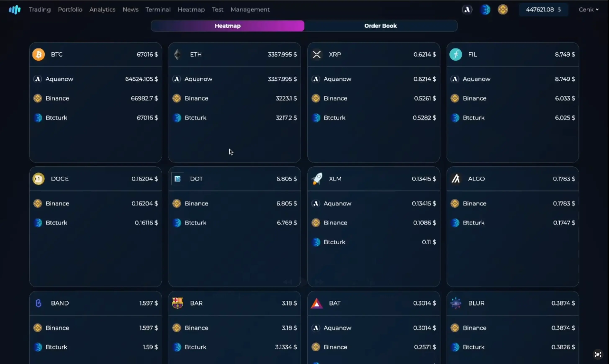Click Binance BTC price 66982.7 $
Viewport: 609px width, 364px height.
tap(145, 98)
